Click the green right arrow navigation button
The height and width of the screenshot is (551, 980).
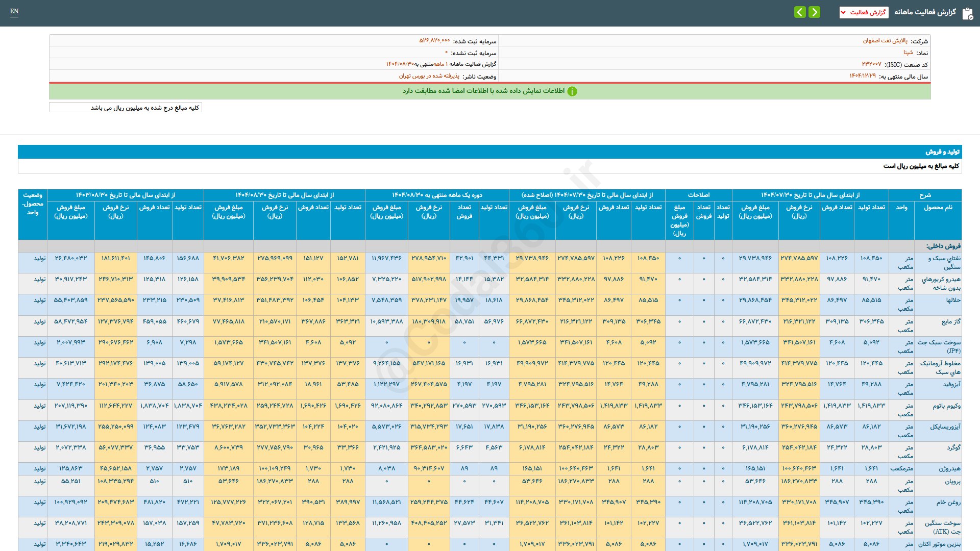[x=815, y=12]
